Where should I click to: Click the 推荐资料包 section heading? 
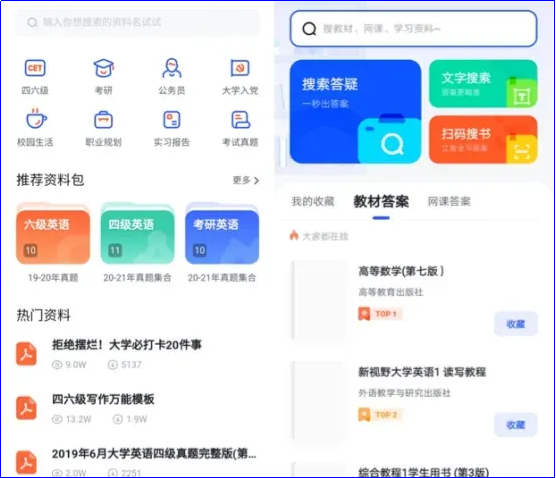[50, 180]
